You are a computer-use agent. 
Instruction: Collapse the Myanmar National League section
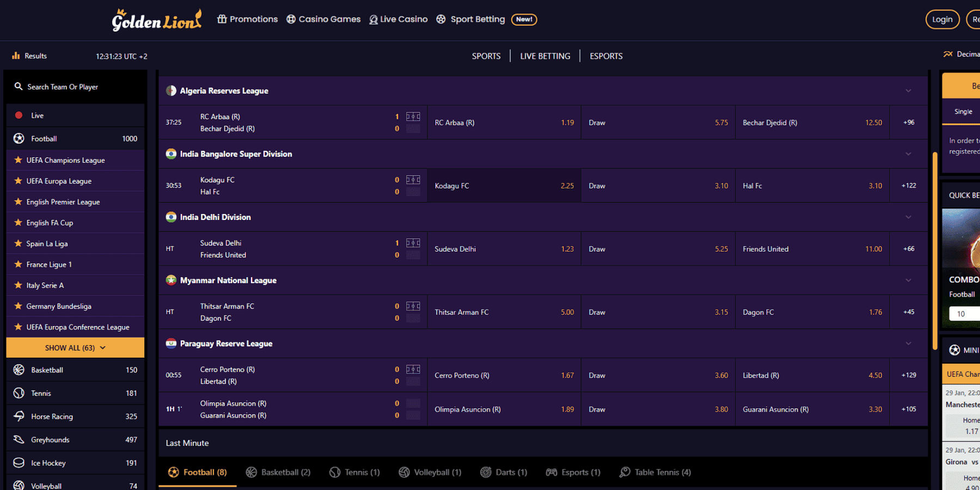[x=908, y=280]
